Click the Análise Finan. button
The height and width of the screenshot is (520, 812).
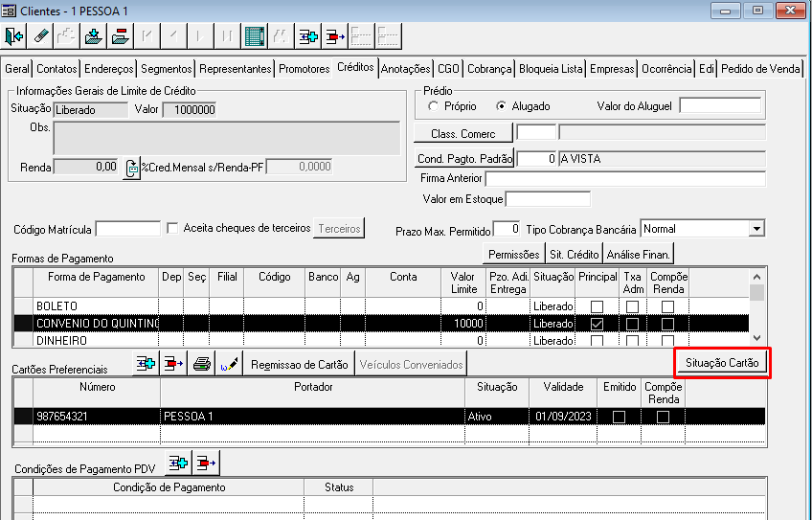point(639,255)
